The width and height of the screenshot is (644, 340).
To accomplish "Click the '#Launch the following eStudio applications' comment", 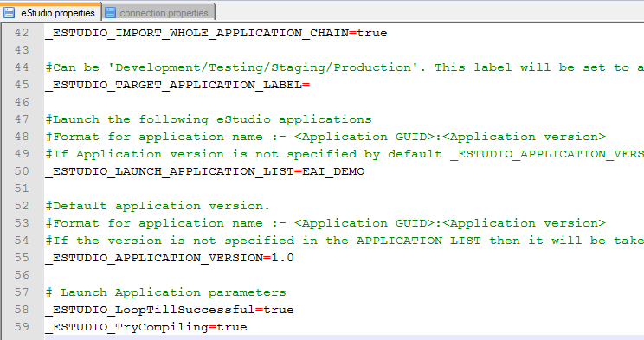I will tap(209, 119).
